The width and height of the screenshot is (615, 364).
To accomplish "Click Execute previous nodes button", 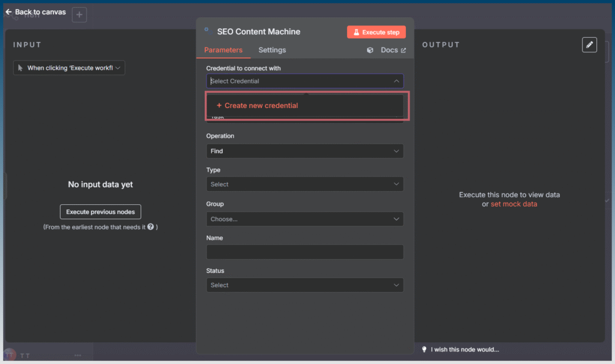I will [100, 212].
